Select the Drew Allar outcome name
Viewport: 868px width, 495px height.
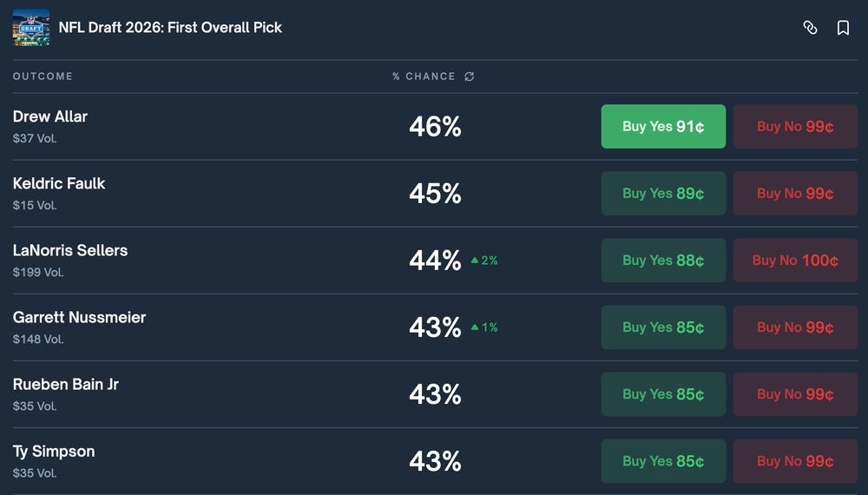point(50,116)
